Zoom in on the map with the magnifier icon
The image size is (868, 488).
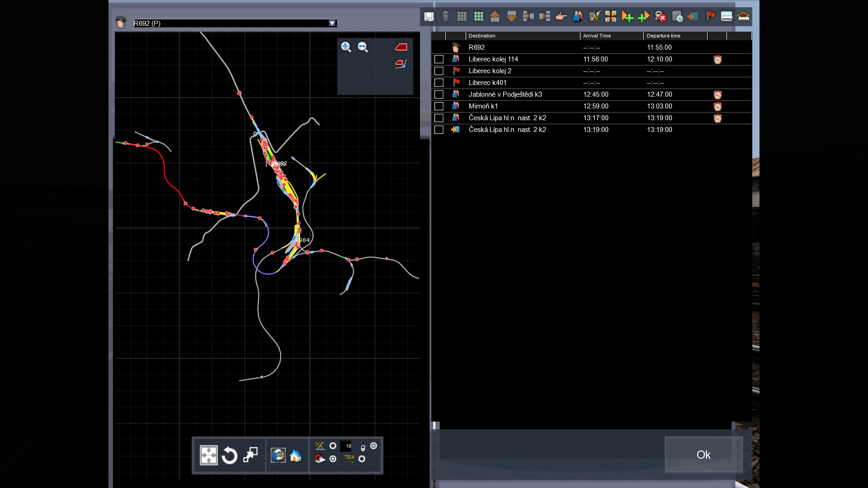pyautogui.click(x=346, y=47)
